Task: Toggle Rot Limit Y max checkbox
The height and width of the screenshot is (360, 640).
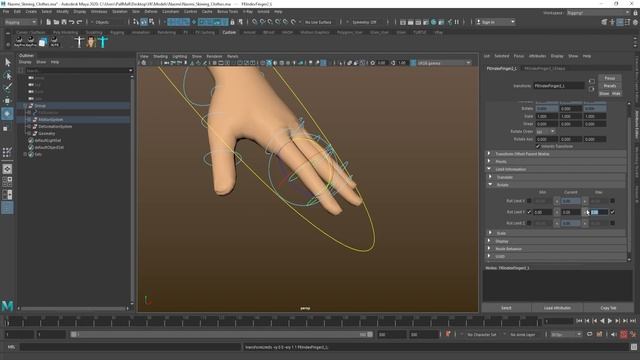Action: 612,212
